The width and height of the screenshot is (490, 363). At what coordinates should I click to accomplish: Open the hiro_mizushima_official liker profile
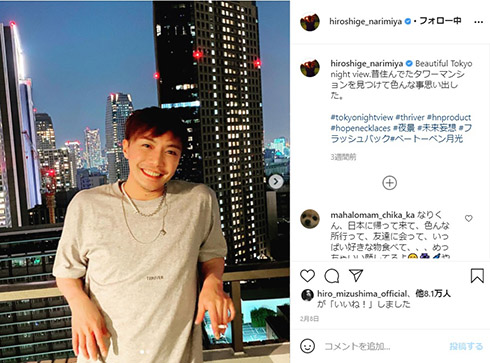click(362, 294)
